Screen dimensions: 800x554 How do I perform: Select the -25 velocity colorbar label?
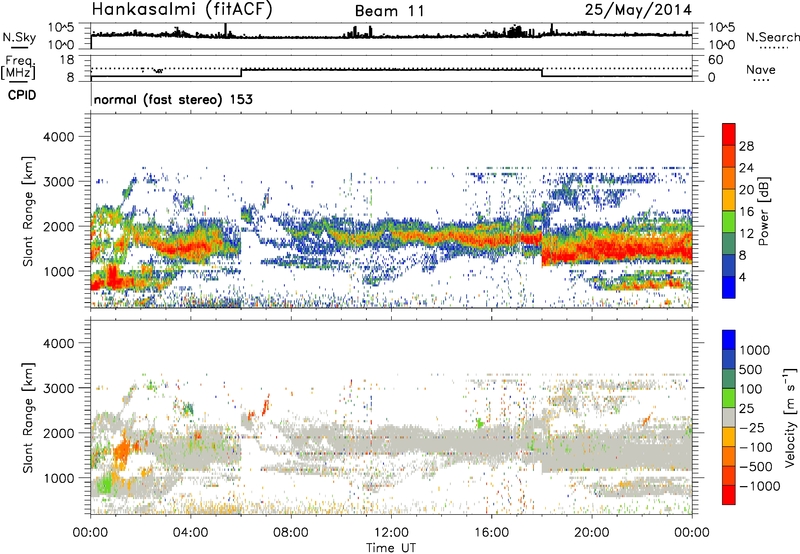752,428
